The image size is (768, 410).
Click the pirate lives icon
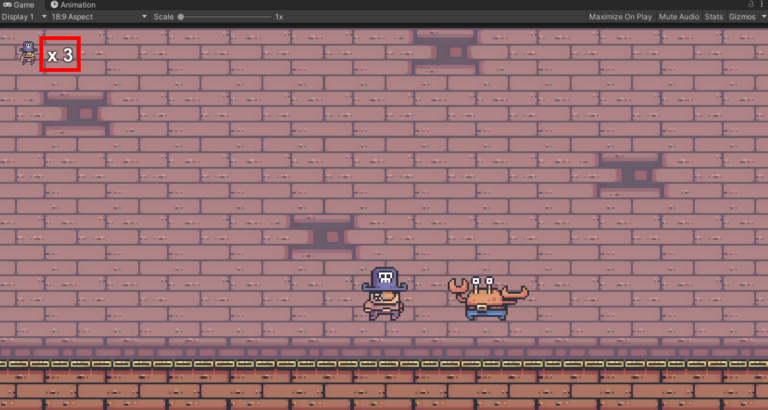(28, 53)
